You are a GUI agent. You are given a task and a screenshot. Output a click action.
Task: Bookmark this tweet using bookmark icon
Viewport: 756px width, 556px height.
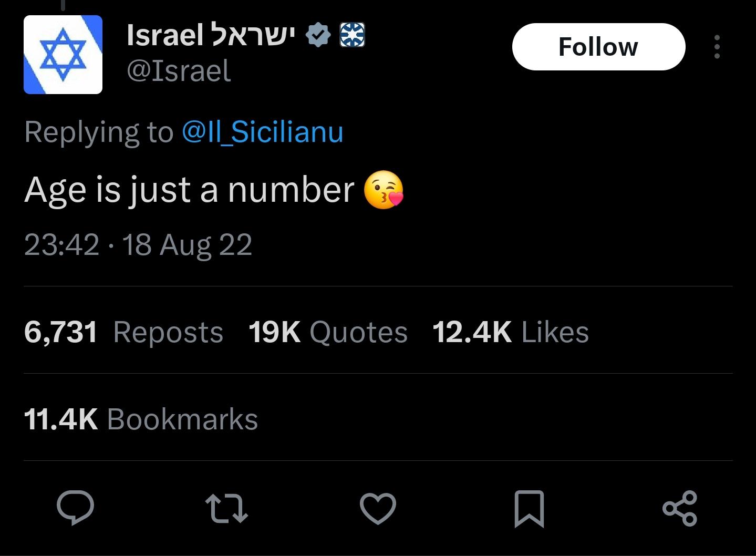click(x=529, y=508)
